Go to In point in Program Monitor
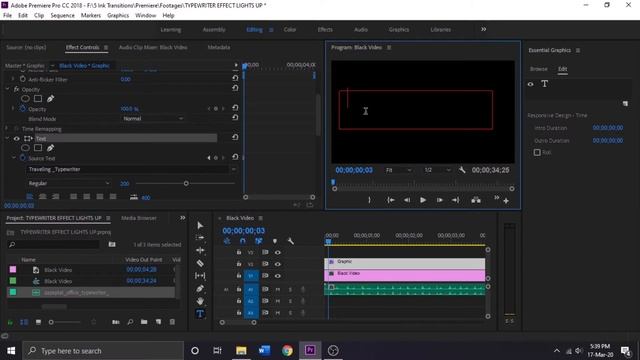The height and width of the screenshot is (360, 640). (x=391, y=200)
